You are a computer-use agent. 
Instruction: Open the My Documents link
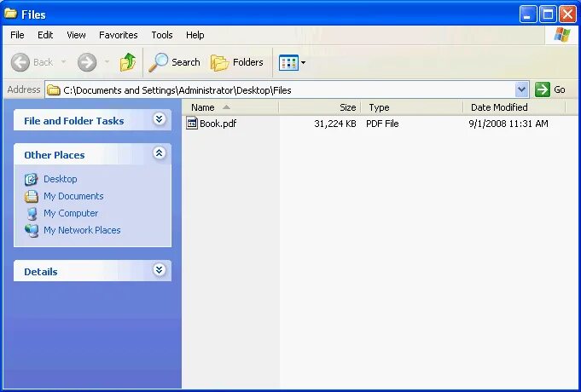coord(73,196)
